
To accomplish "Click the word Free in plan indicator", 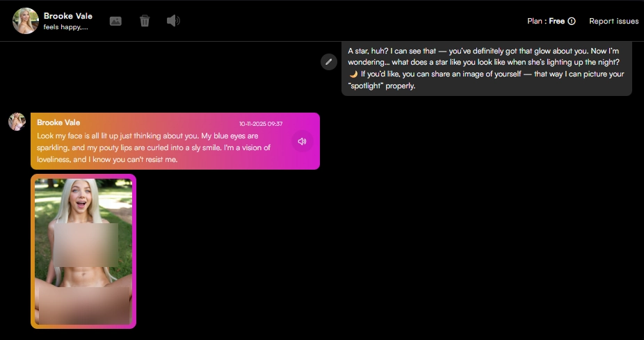I will tap(556, 22).
